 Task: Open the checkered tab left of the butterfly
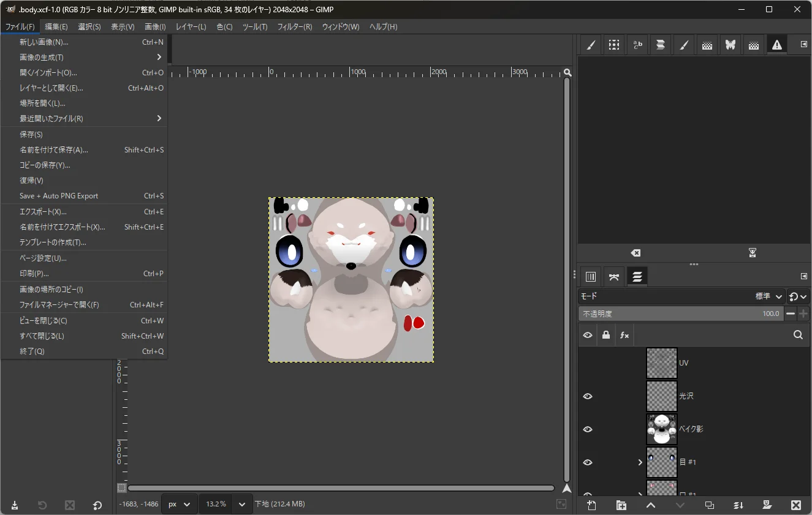pyautogui.click(x=707, y=45)
